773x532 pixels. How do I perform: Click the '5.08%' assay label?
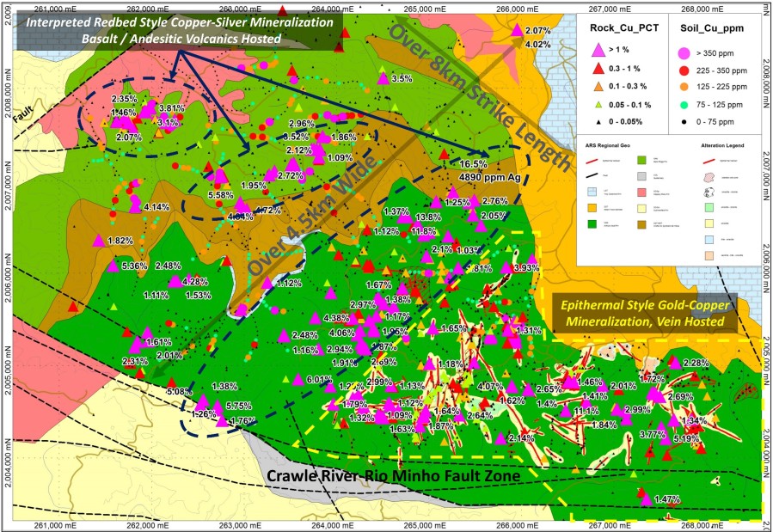[x=180, y=392]
